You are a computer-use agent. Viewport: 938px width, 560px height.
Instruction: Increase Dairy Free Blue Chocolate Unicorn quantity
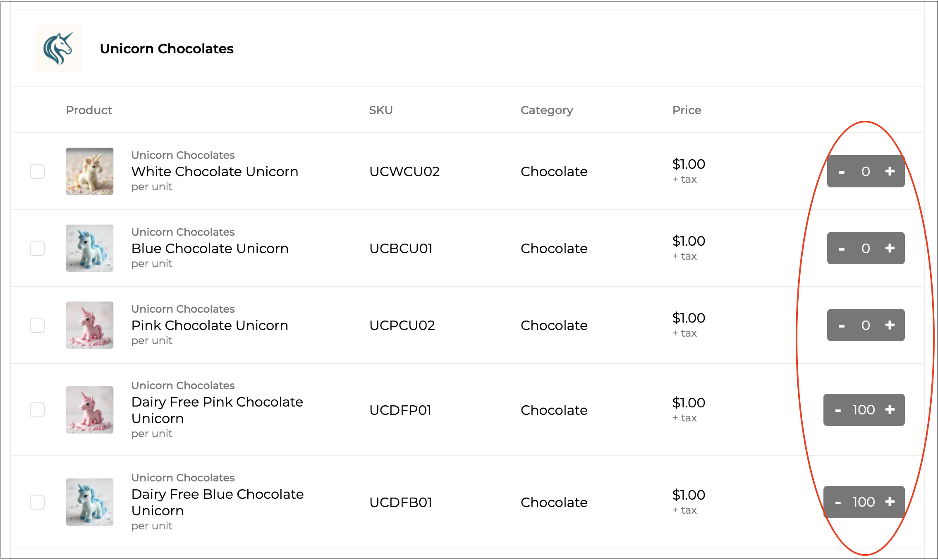[890, 502]
